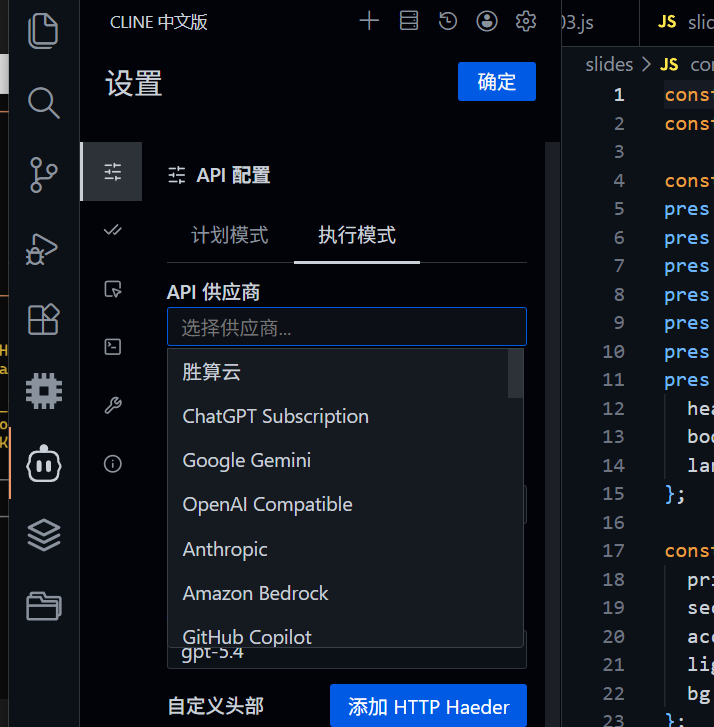Focus the 选择供应商 search field

coord(347,327)
